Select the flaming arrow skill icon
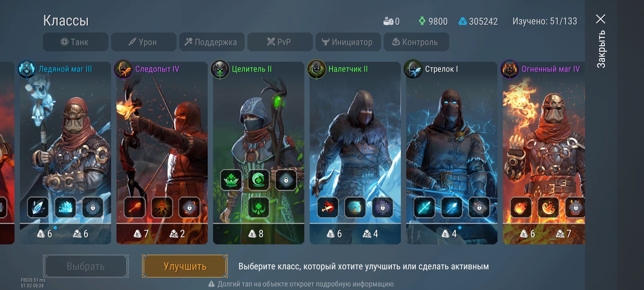The width and height of the screenshot is (644, 290). (134, 207)
